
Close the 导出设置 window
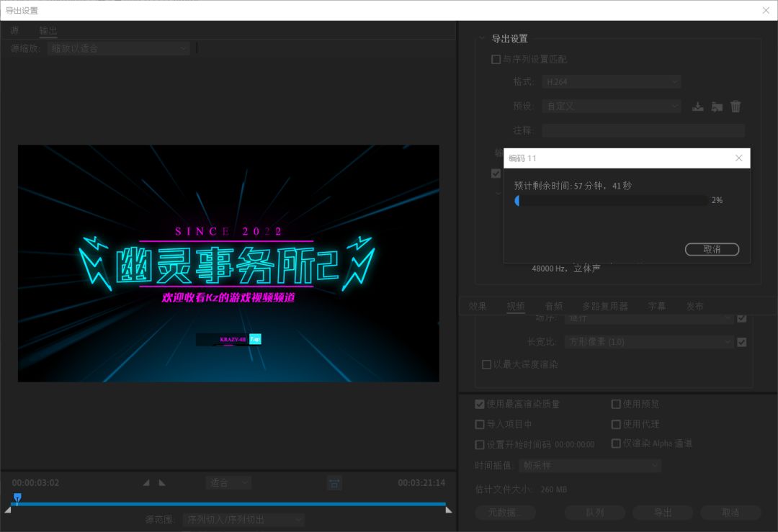[766, 10]
